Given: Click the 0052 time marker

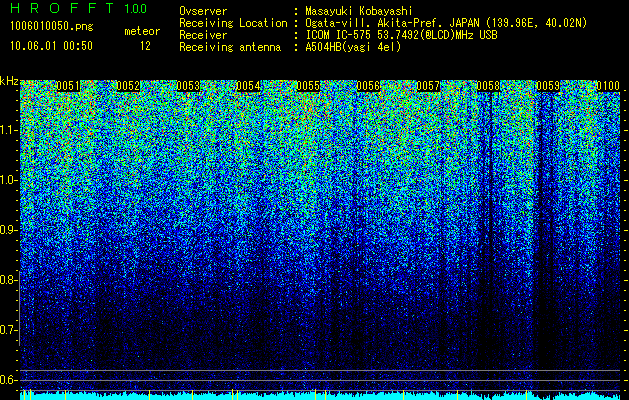Looking at the screenshot, I should click(x=128, y=86).
